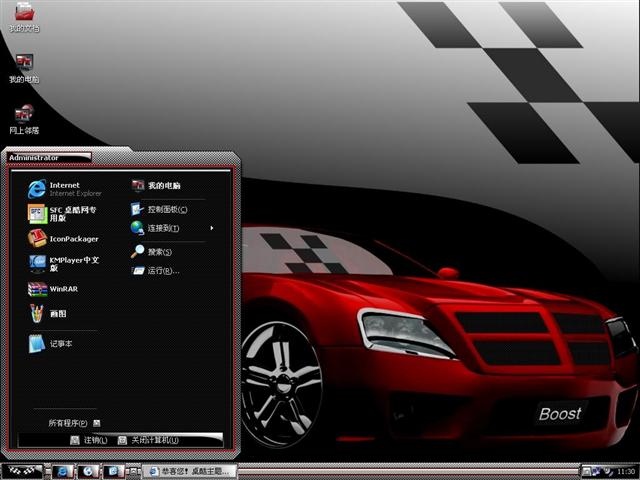Click 关闭计算机 (Shut Down) button

(x=148, y=440)
